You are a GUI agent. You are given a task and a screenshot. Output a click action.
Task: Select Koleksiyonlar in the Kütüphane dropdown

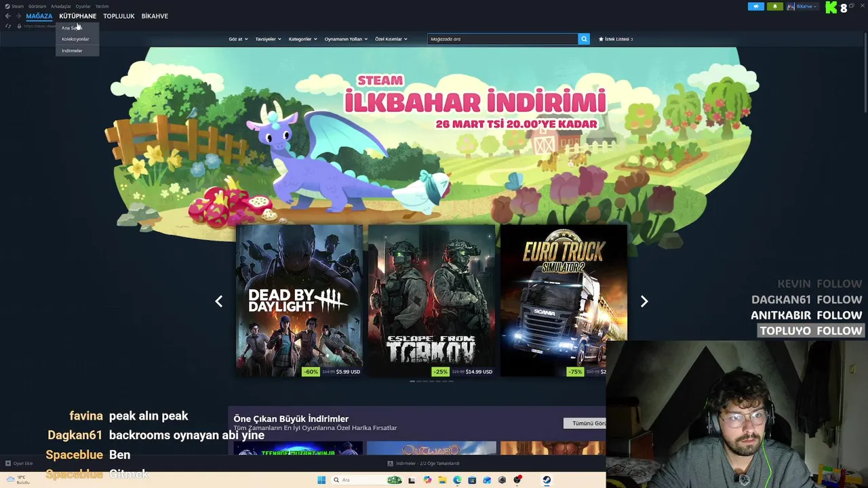tap(77, 39)
